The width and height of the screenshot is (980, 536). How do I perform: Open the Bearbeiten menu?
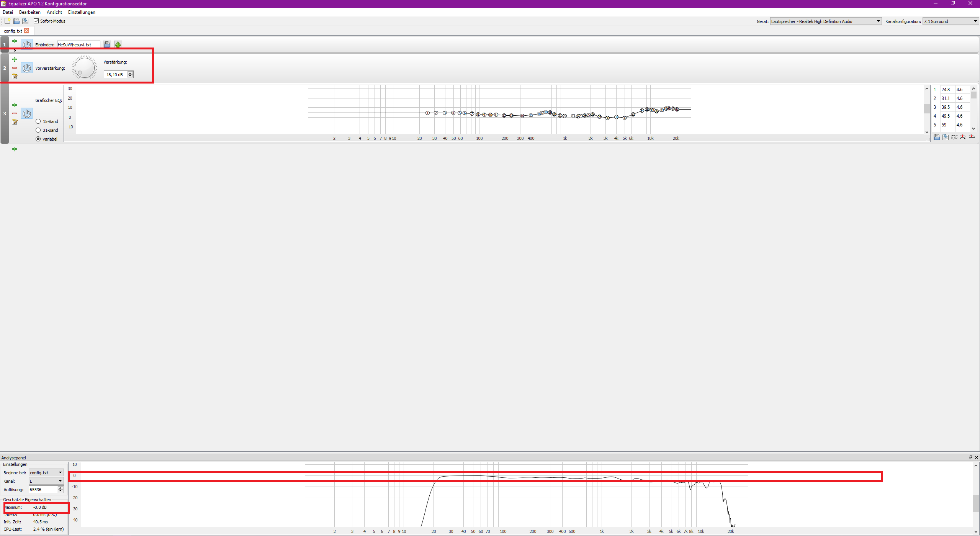coord(29,12)
